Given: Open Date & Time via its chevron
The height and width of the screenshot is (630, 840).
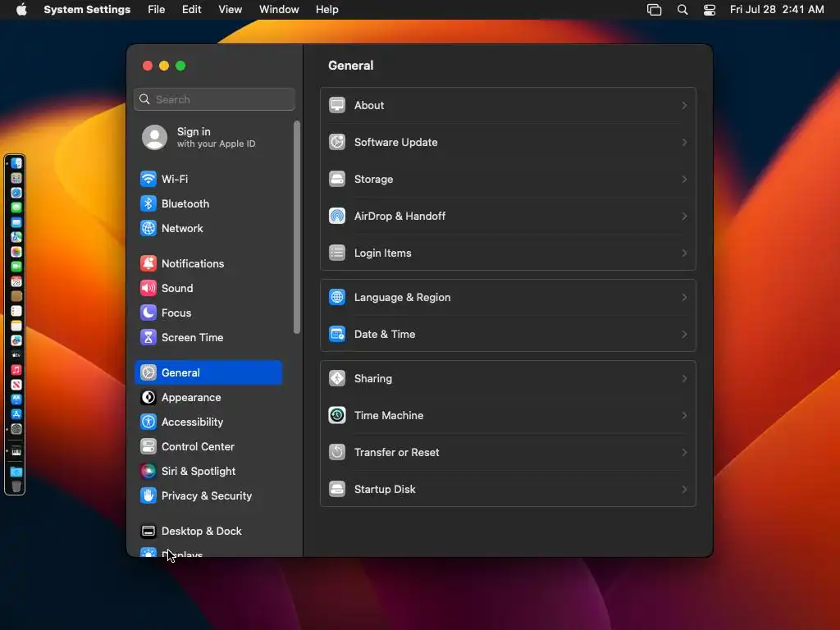Looking at the screenshot, I should 684,335.
